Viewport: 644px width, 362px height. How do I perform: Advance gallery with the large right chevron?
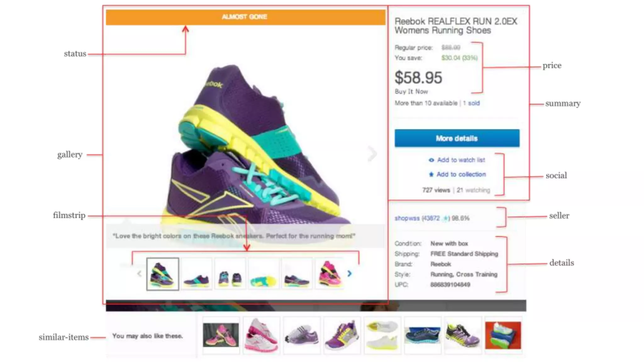tap(372, 154)
